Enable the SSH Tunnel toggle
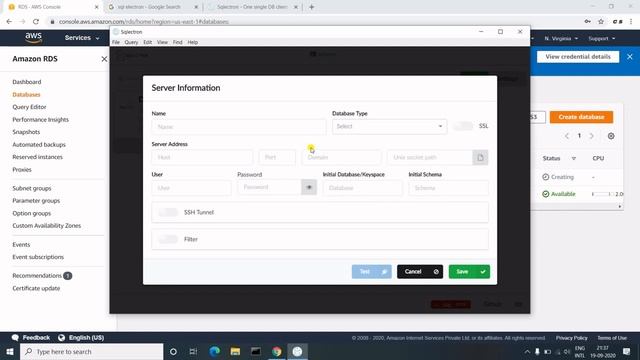This screenshot has width=640, height=360. coord(168,212)
